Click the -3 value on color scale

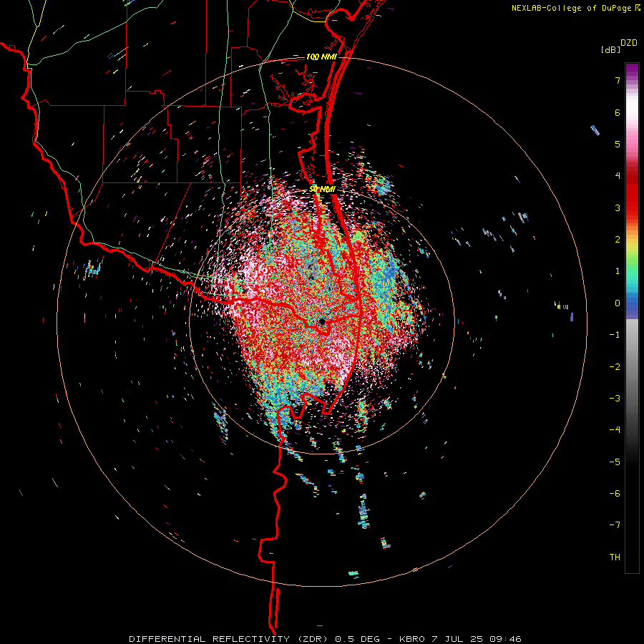coord(615,399)
